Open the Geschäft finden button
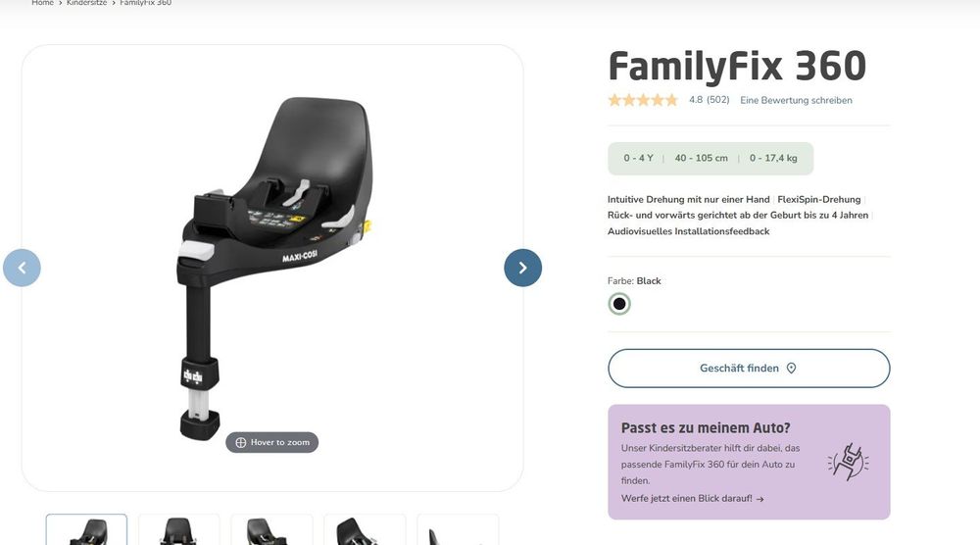 pos(749,369)
